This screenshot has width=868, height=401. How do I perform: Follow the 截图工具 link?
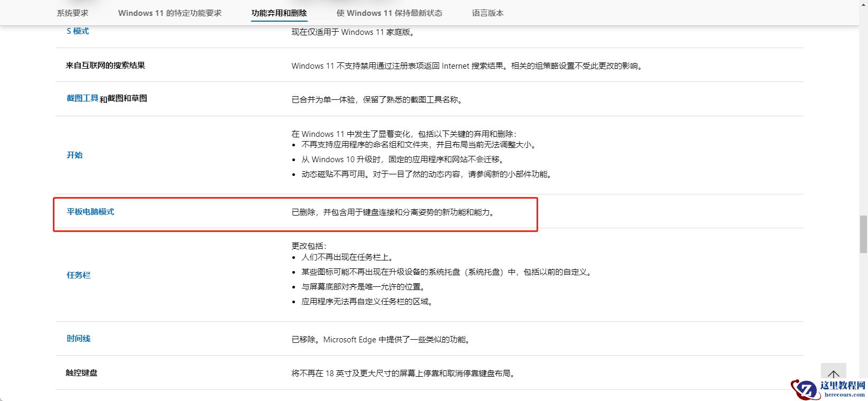(x=82, y=98)
